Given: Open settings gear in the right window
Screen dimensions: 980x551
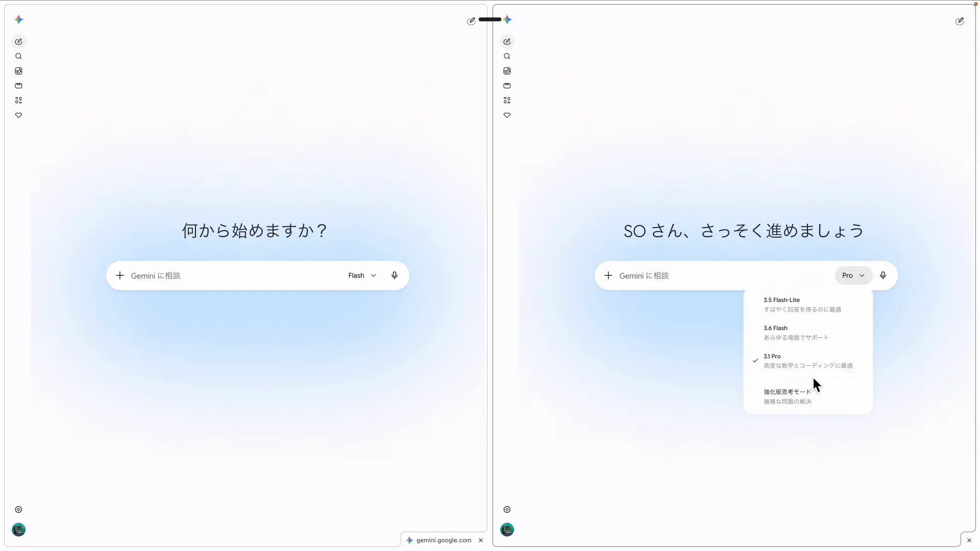Looking at the screenshot, I should 507,510.
